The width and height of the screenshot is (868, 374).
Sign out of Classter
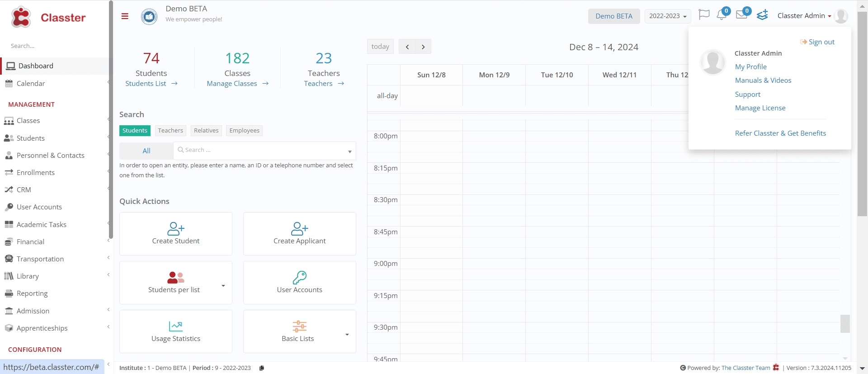817,42
